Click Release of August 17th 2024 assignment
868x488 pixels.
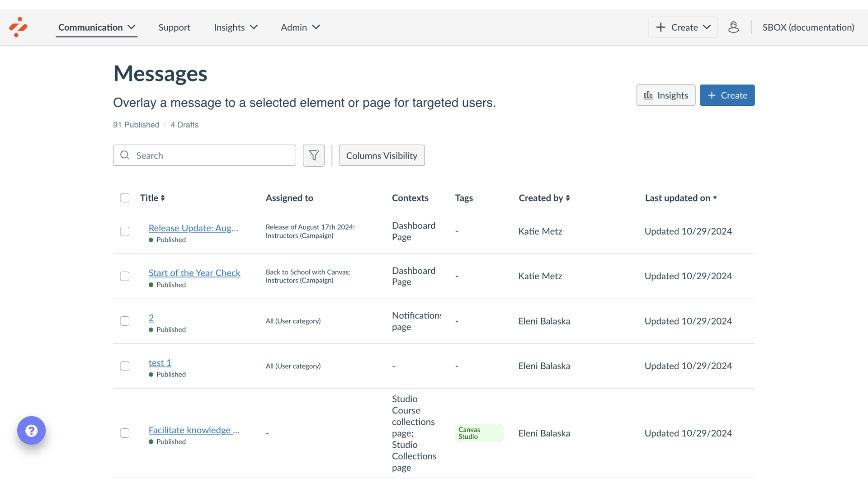(310, 231)
